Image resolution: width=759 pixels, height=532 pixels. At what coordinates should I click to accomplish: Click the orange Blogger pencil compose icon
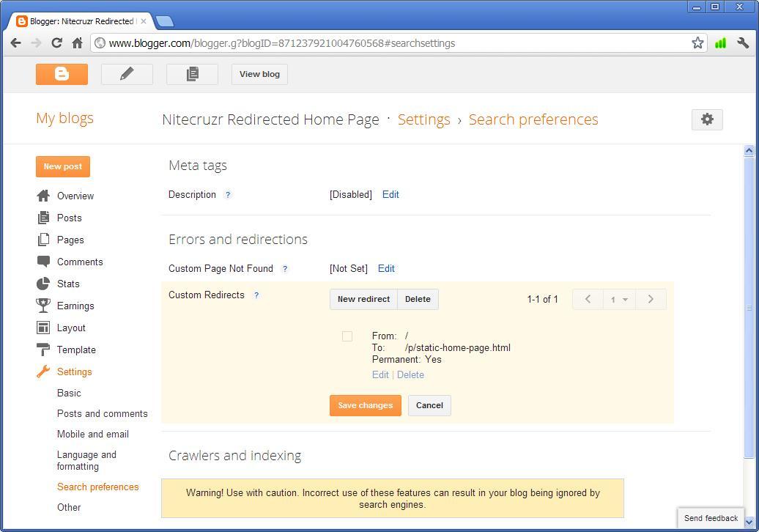(x=126, y=73)
